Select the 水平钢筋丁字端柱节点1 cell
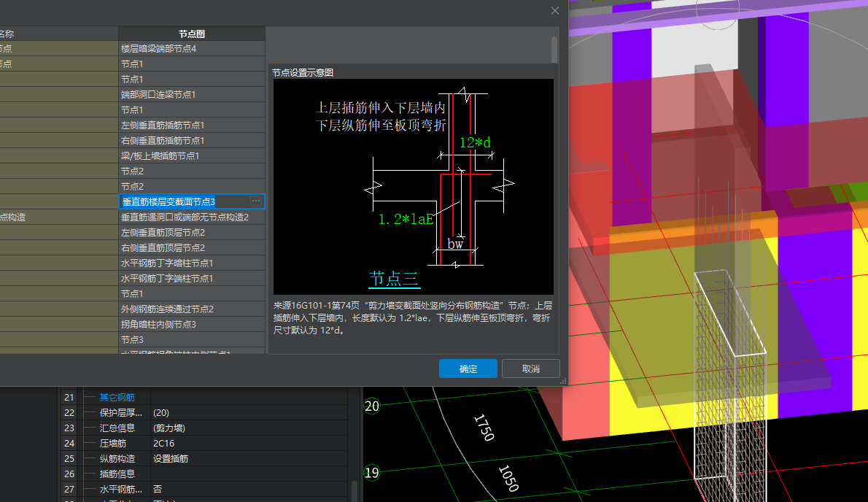The height and width of the screenshot is (502, 868). 192,279
